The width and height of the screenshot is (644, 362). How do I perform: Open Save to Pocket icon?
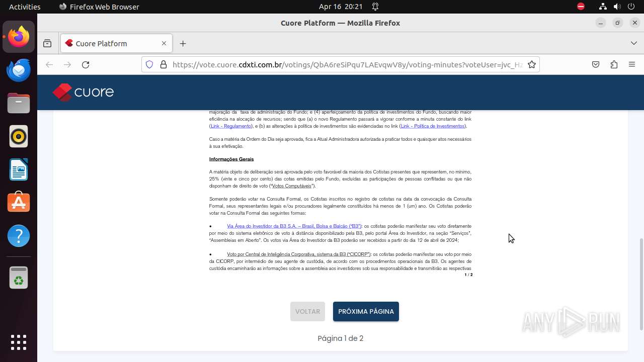596,64
